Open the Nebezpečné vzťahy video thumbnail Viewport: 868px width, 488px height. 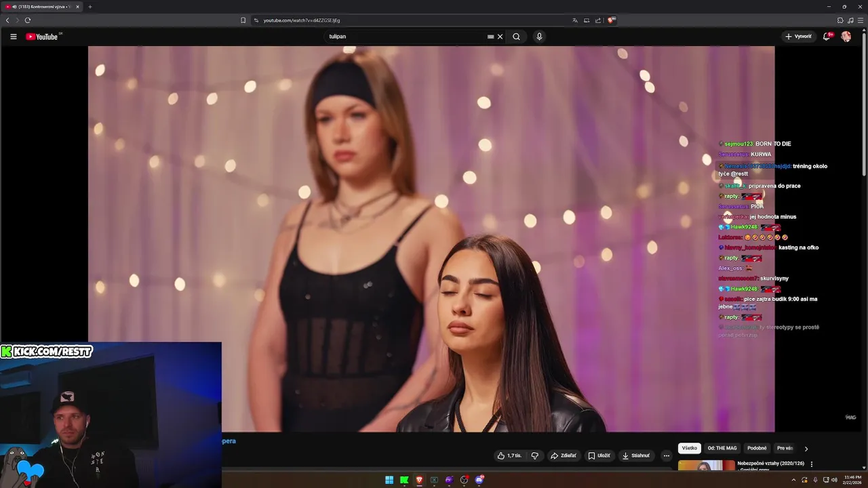click(x=706, y=466)
